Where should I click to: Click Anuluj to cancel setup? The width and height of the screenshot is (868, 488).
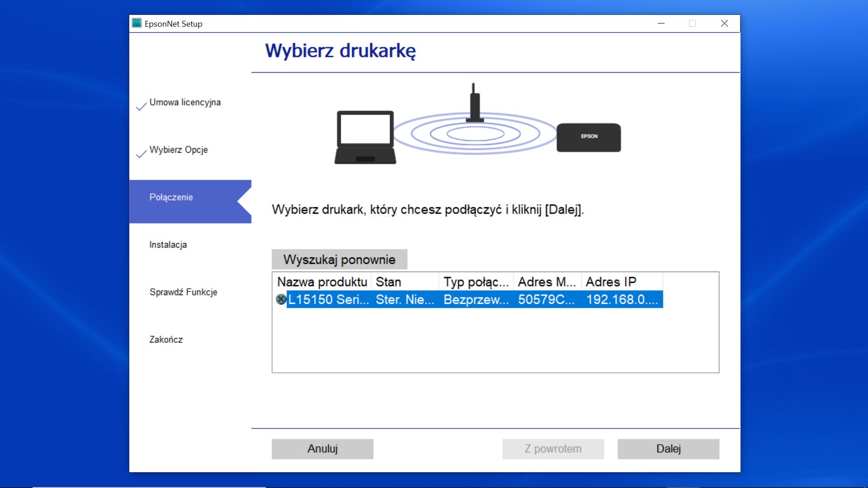pyautogui.click(x=322, y=448)
